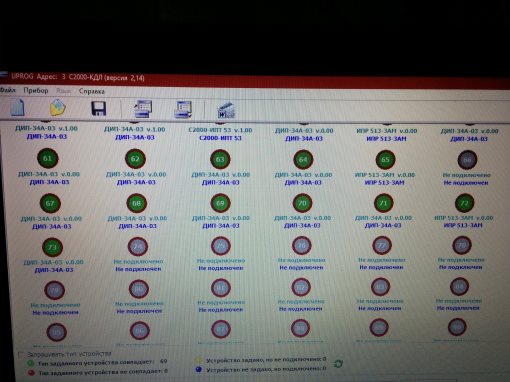Open the Файл menu
The width and height of the screenshot is (510, 382).
[8, 90]
